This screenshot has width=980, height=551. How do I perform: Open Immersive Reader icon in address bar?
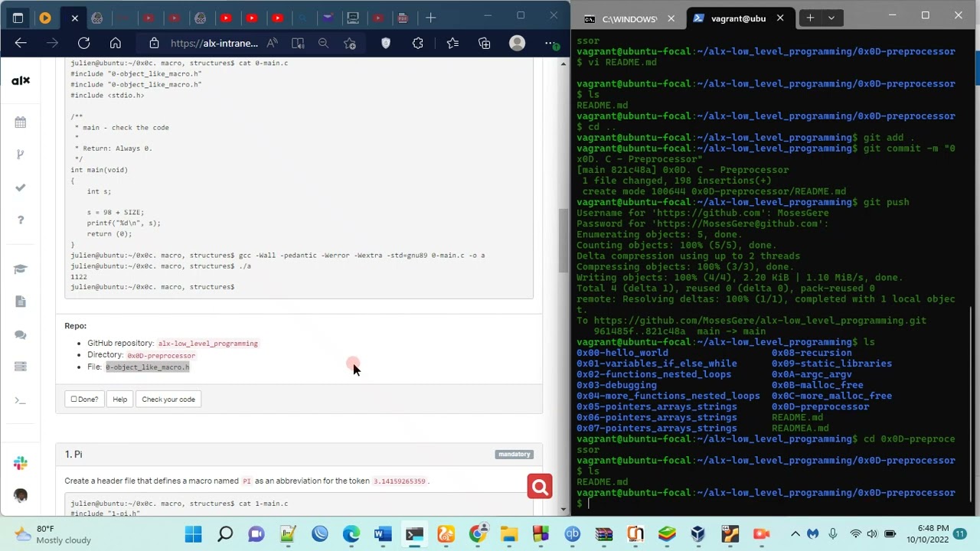[x=298, y=44]
